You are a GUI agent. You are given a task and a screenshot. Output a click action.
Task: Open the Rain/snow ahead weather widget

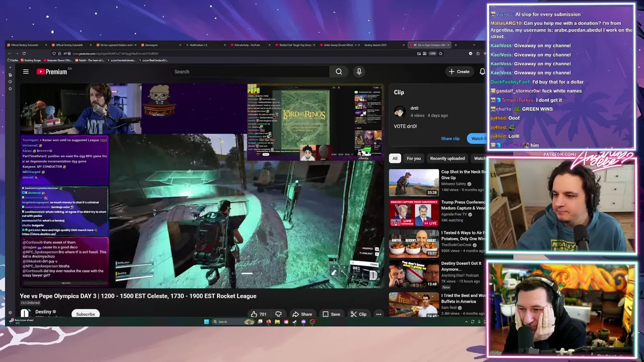click(x=22, y=321)
